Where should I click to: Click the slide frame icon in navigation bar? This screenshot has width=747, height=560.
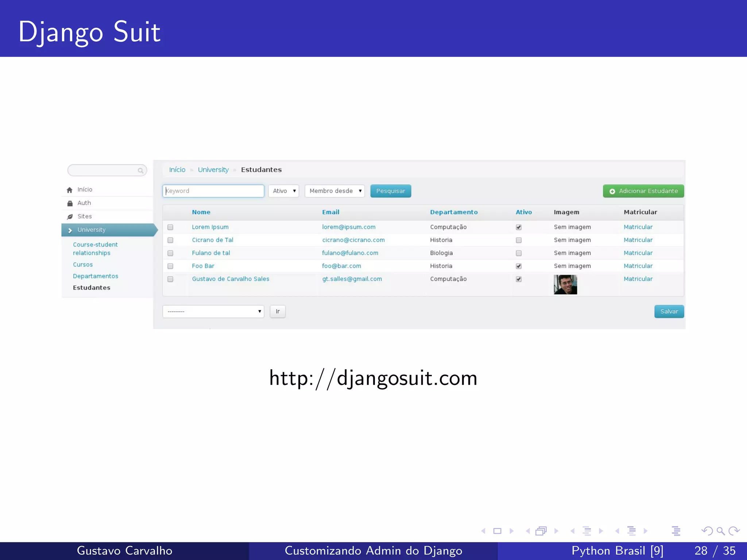[x=497, y=531]
